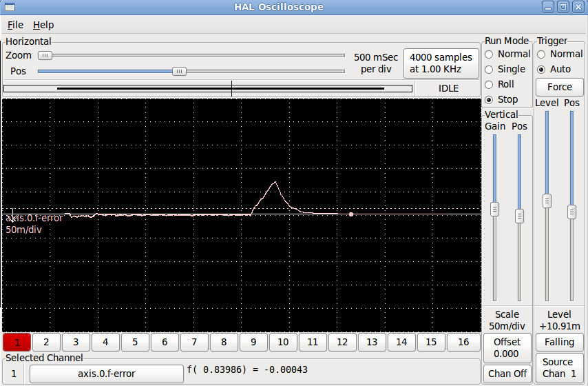Click the Scale 50m/div readout
588x386 pixels.
click(507, 321)
